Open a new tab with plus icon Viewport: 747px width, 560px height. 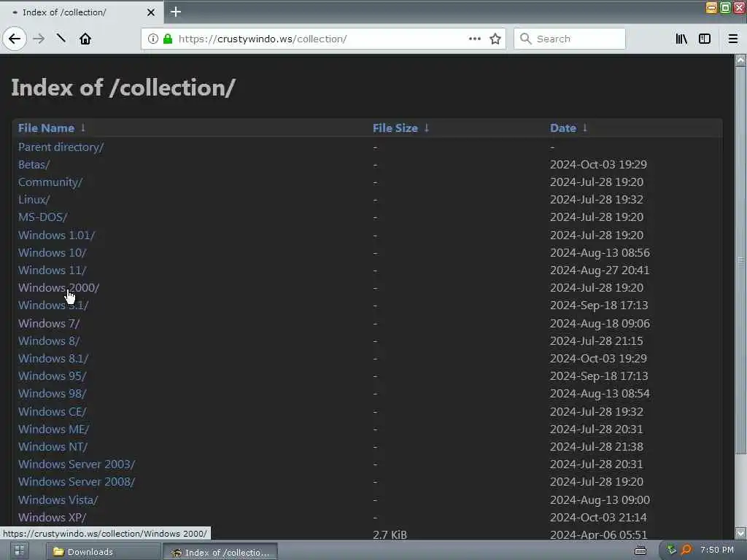click(x=176, y=12)
